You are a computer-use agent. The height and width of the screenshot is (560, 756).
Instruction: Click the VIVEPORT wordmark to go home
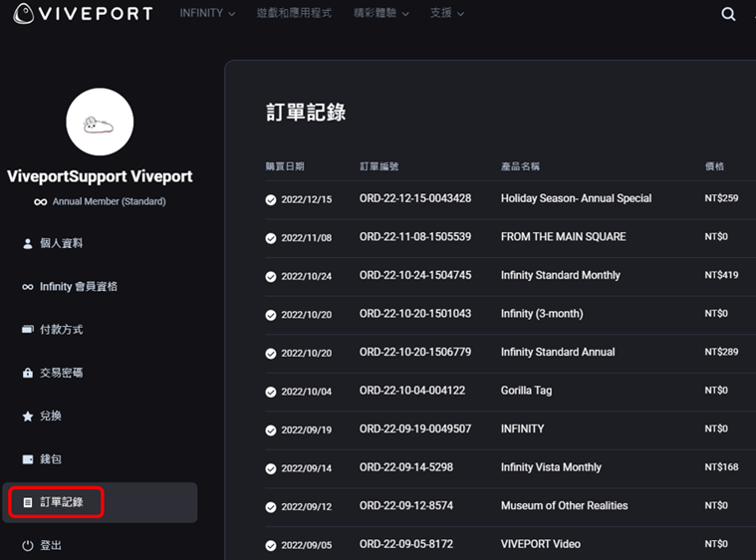(x=96, y=14)
